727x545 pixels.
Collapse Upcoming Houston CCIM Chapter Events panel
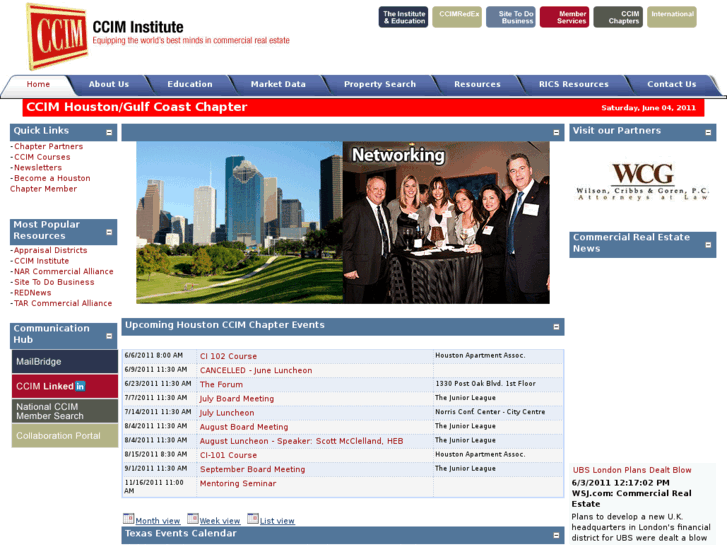(x=556, y=327)
